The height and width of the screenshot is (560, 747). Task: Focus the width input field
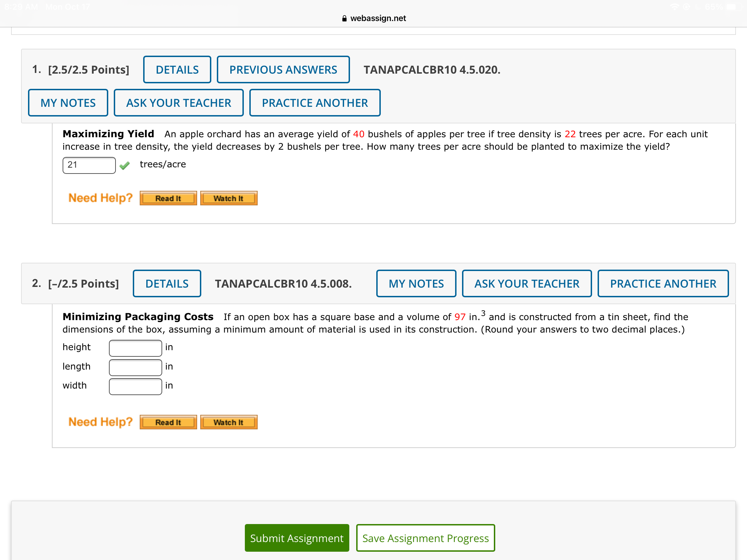click(135, 386)
